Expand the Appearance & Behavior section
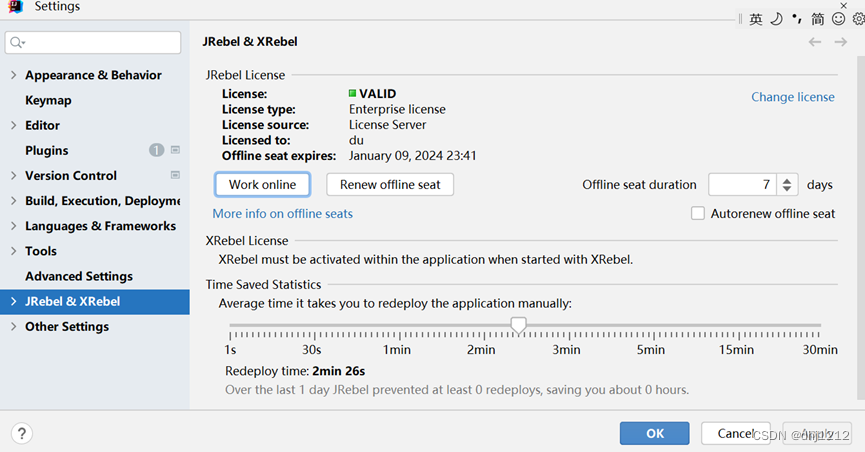This screenshot has width=865, height=452. click(x=13, y=75)
